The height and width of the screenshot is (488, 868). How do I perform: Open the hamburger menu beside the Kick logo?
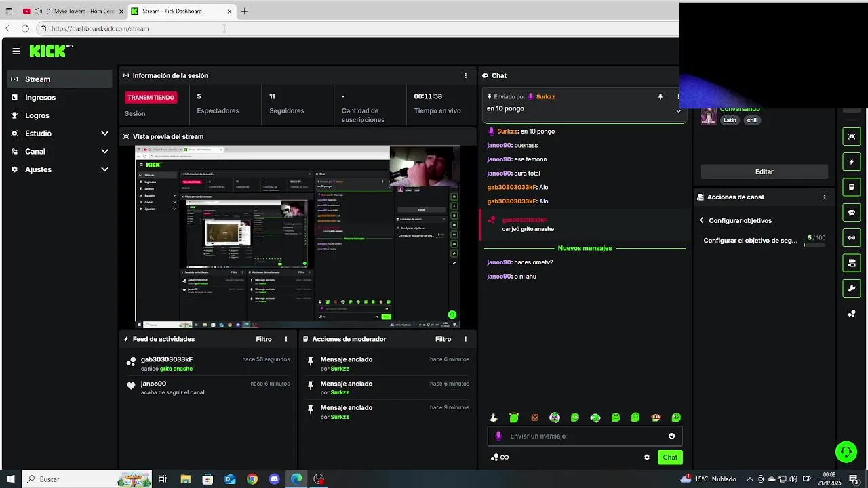(x=16, y=51)
